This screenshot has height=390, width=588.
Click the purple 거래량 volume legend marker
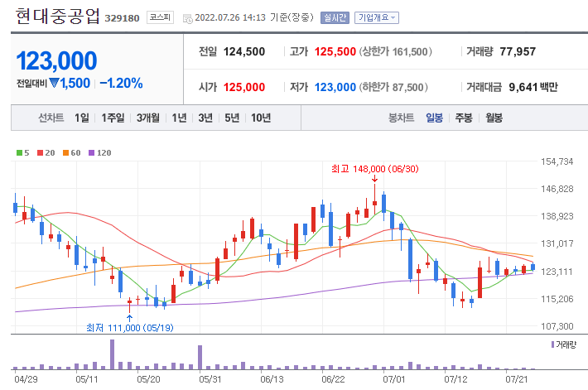552,344
